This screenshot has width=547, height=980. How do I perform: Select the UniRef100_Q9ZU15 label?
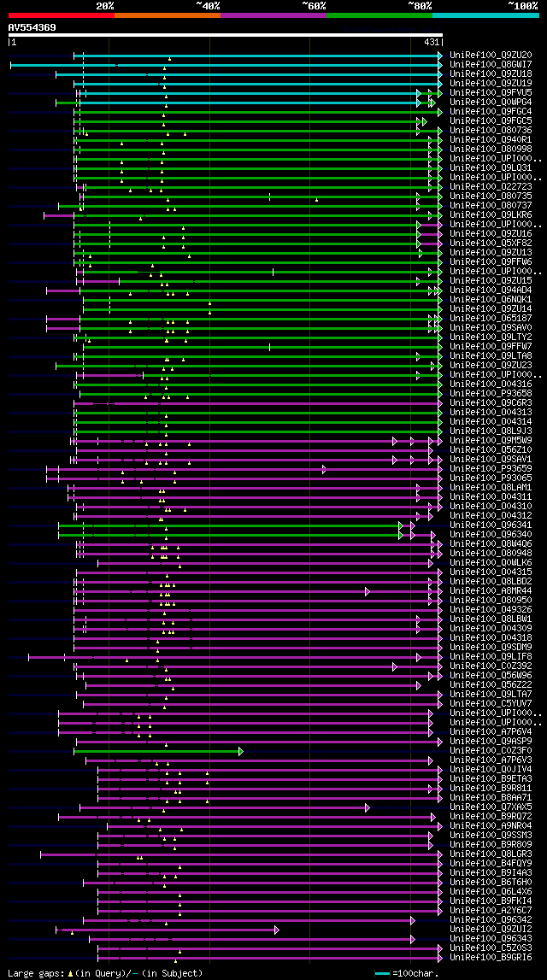coord(491,280)
